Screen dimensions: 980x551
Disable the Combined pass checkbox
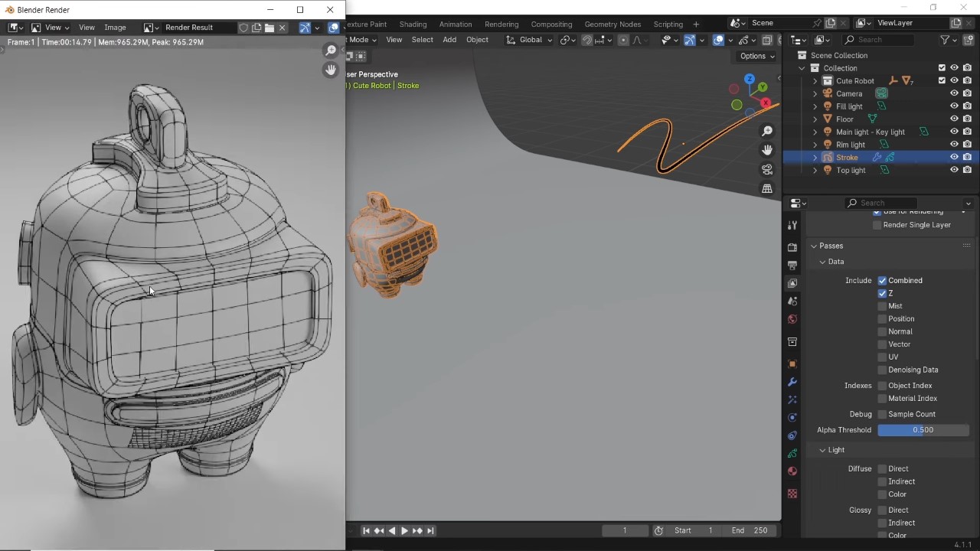pos(882,280)
